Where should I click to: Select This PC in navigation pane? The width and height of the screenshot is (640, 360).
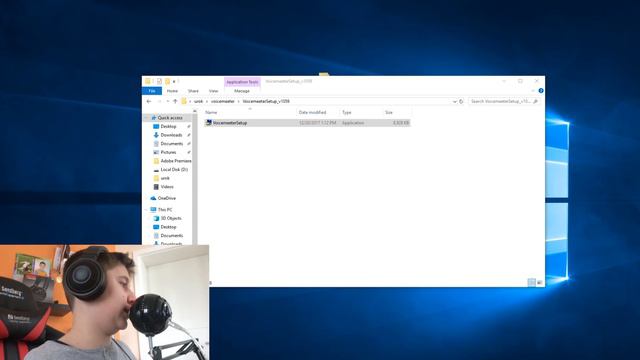(x=165, y=209)
